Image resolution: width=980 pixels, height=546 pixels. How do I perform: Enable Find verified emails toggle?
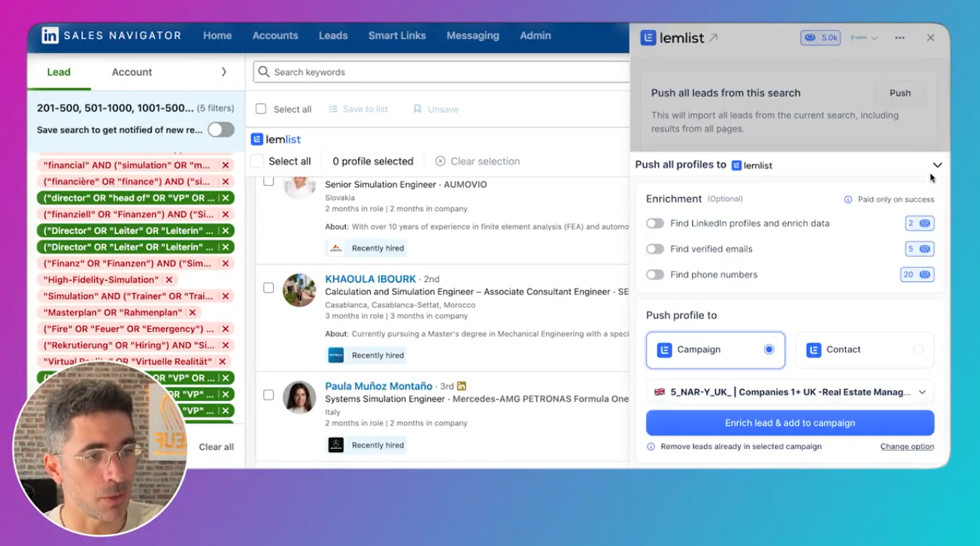coord(655,249)
